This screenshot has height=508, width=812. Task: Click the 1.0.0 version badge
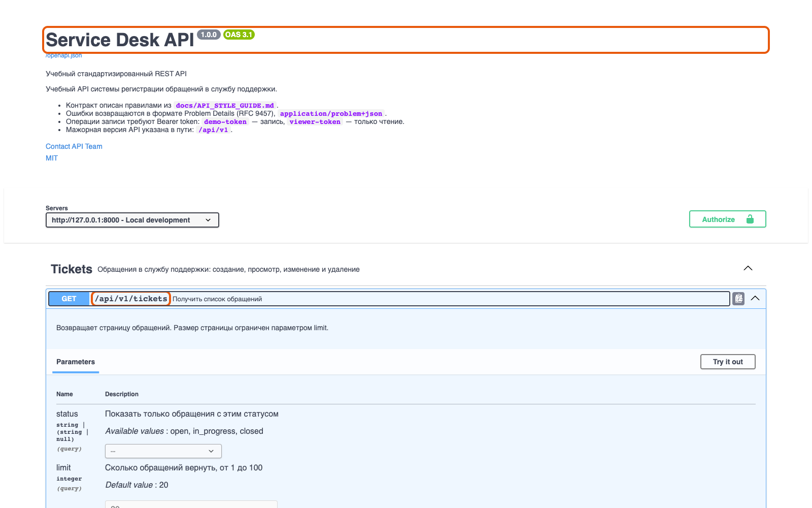click(x=209, y=35)
